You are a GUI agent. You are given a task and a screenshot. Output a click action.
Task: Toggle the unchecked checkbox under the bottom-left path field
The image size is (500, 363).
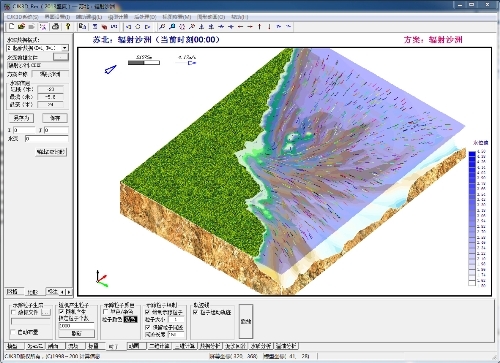14,332
